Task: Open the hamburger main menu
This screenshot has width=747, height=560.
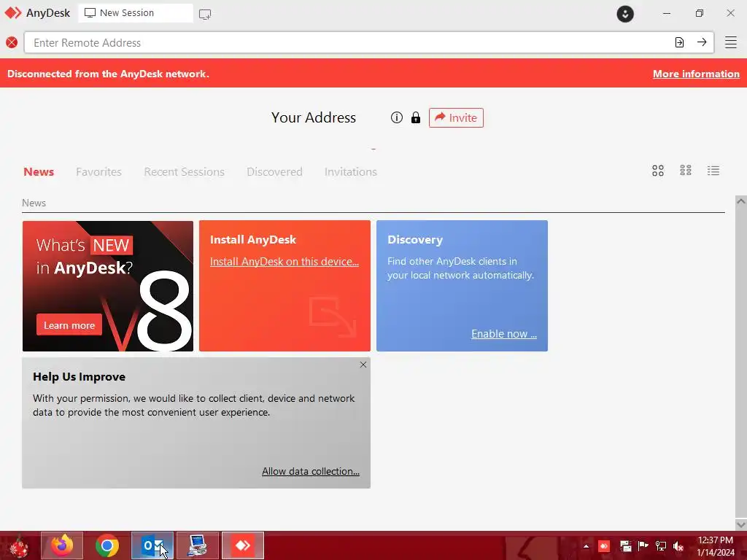Action: pos(731,42)
